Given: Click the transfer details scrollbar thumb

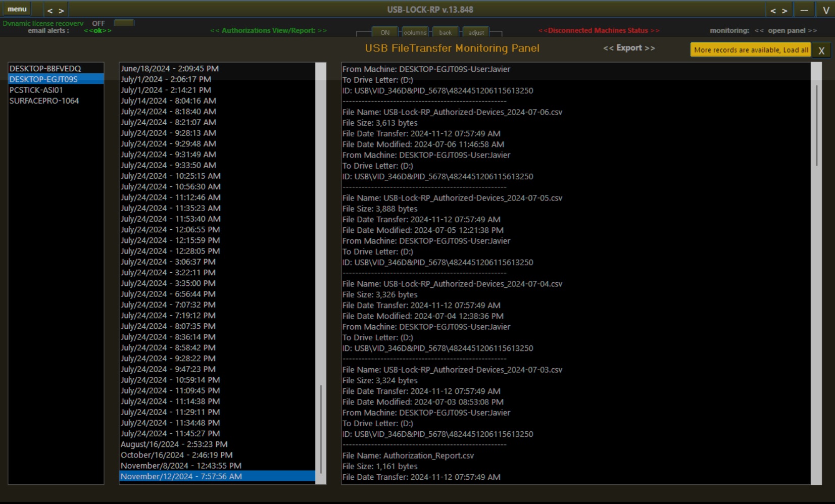Looking at the screenshot, I should [816, 125].
